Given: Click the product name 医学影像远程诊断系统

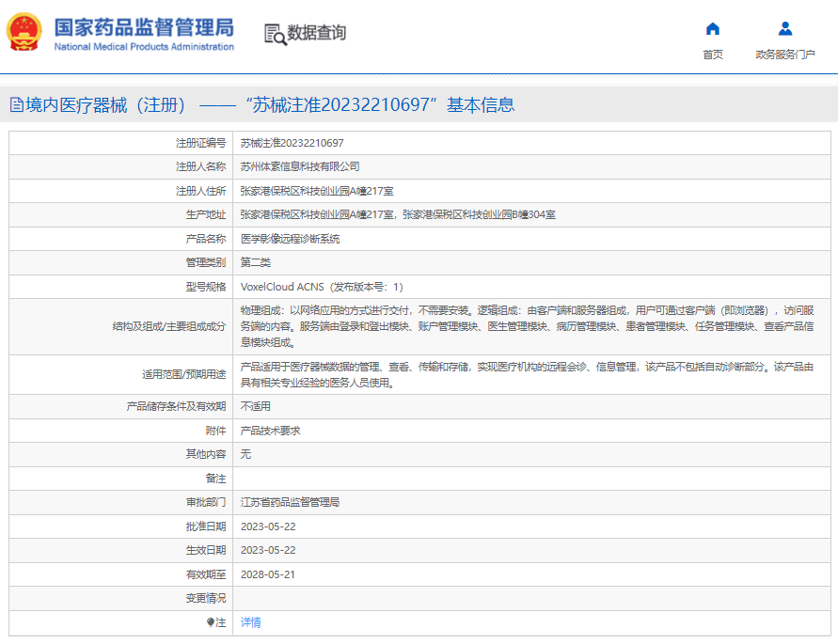Looking at the screenshot, I should pyautogui.click(x=291, y=239).
